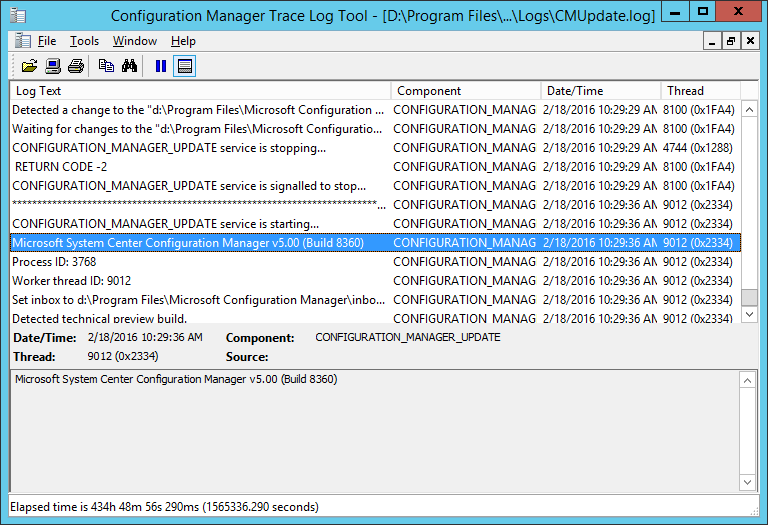
Task: Restore down the inner document window
Action: click(x=731, y=41)
